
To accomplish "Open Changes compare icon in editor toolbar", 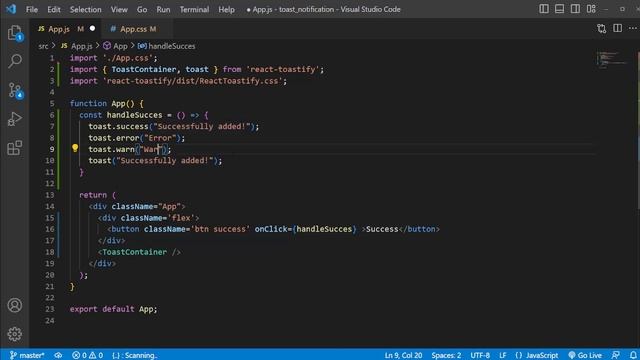I will [601, 29].
